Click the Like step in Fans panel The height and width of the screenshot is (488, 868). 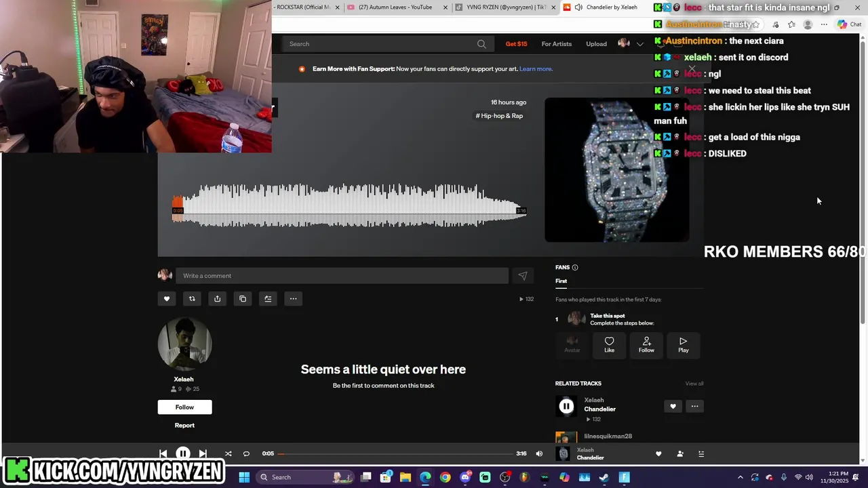(x=609, y=345)
